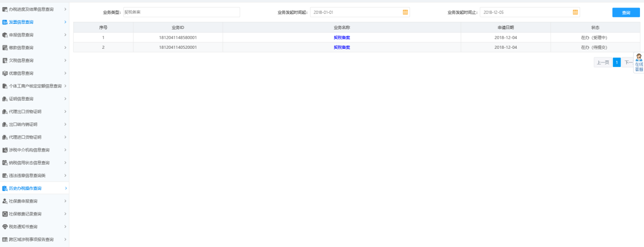Viewport: 644px width, 247px height.
Task: Open calendar picker for 业务发起时间止
Action: [x=575, y=12]
